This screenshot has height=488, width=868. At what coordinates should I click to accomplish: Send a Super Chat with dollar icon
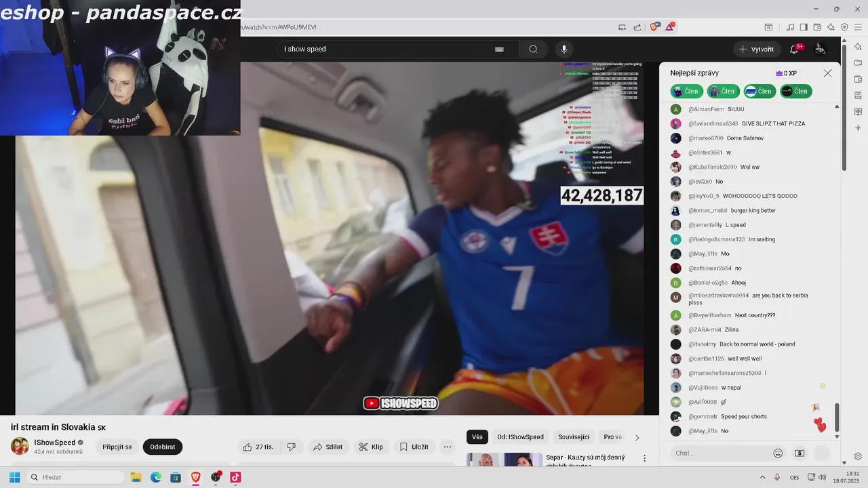[x=800, y=453]
